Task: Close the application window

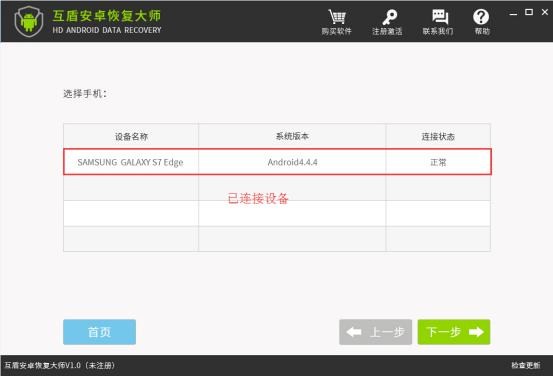Action: [x=545, y=12]
